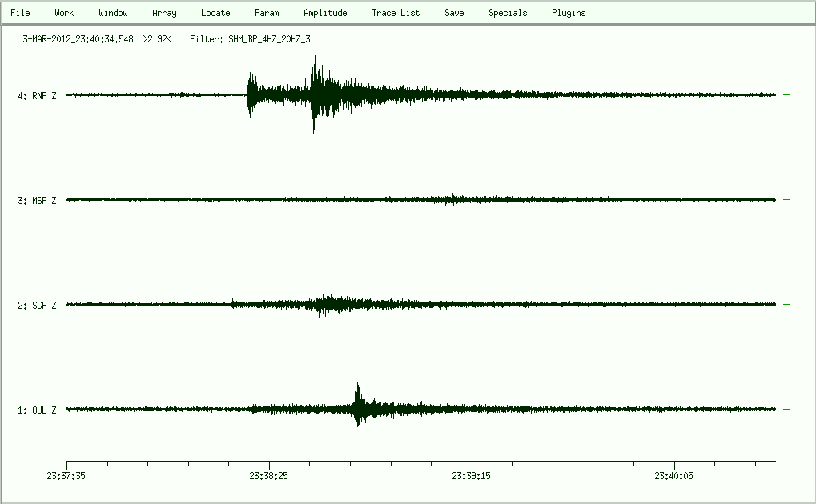Open the Param menu
This screenshot has width=816, height=504.
pyautogui.click(x=267, y=13)
